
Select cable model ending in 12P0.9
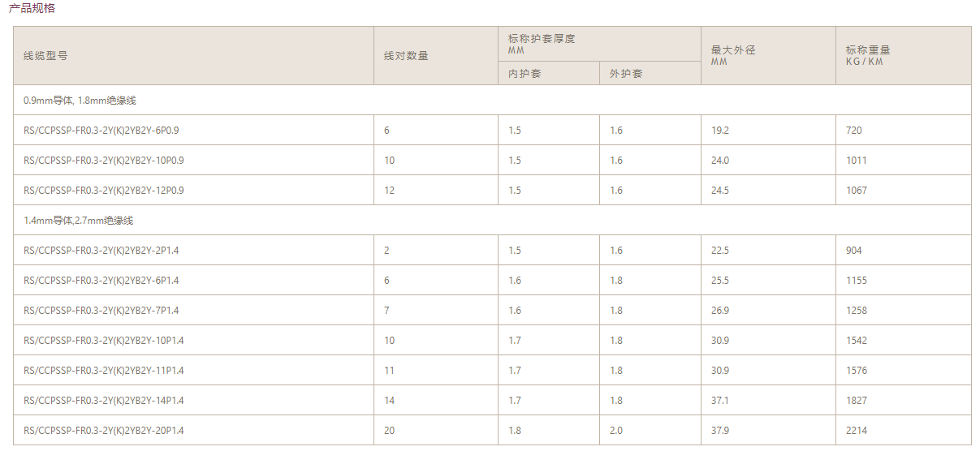click(x=104, y=191)
